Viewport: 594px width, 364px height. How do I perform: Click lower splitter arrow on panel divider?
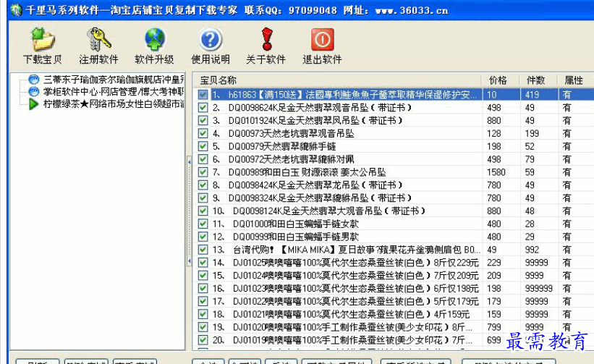pyautogui.click(x=189, y=261)
